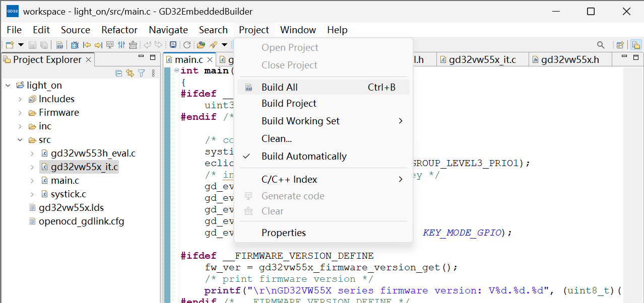This screenshot has width=644, height=303.
Task: Click the left-arrow navigation toolbar icon
Action: pos(87,45)
